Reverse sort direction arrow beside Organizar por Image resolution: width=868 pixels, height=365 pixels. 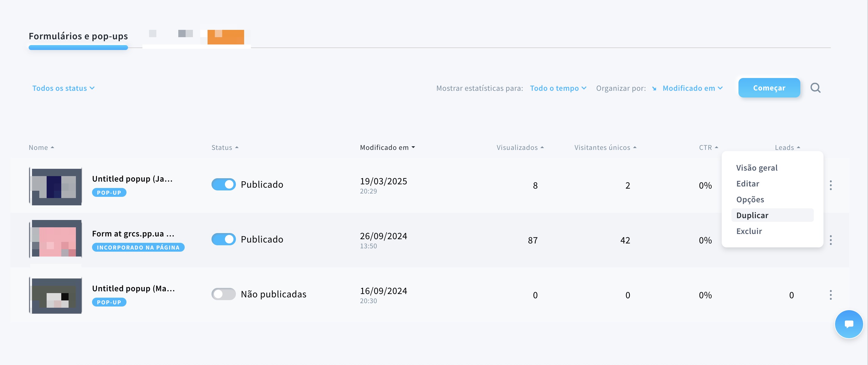(x=654, y=89)
